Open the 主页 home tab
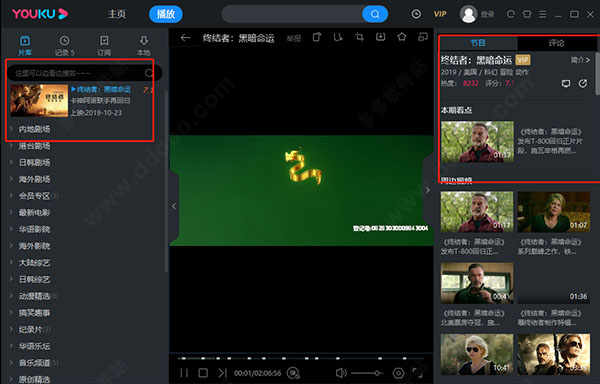This screenshot has height=384, width=600. pyautogui.click(x=117, y=14)
